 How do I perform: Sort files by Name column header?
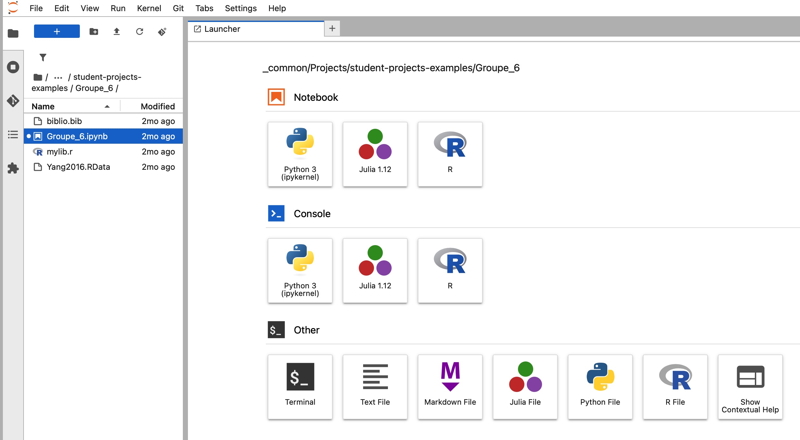(70, 106)
